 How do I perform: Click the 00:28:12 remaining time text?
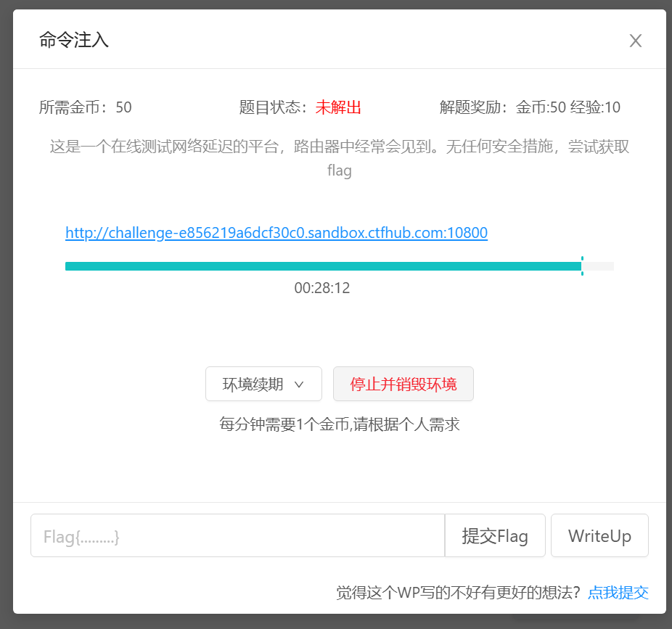[322, 288]
